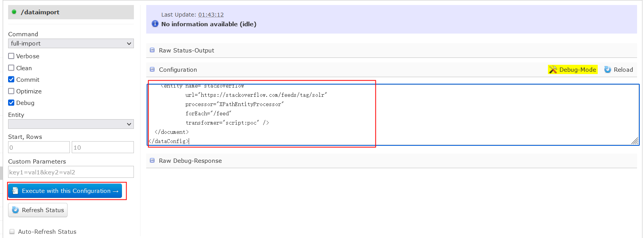
Task: Toggle Debug-Mode highlighted link
Action: coord(573,69)
